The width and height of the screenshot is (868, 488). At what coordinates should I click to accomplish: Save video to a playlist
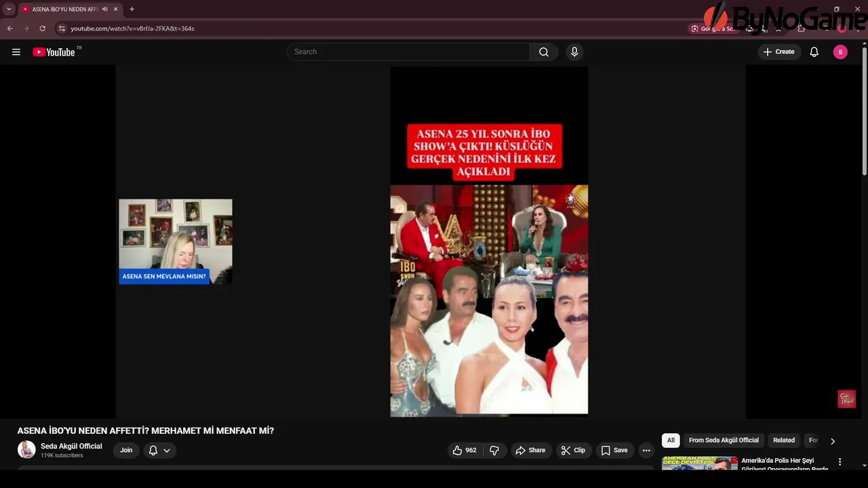click(614, 450)
